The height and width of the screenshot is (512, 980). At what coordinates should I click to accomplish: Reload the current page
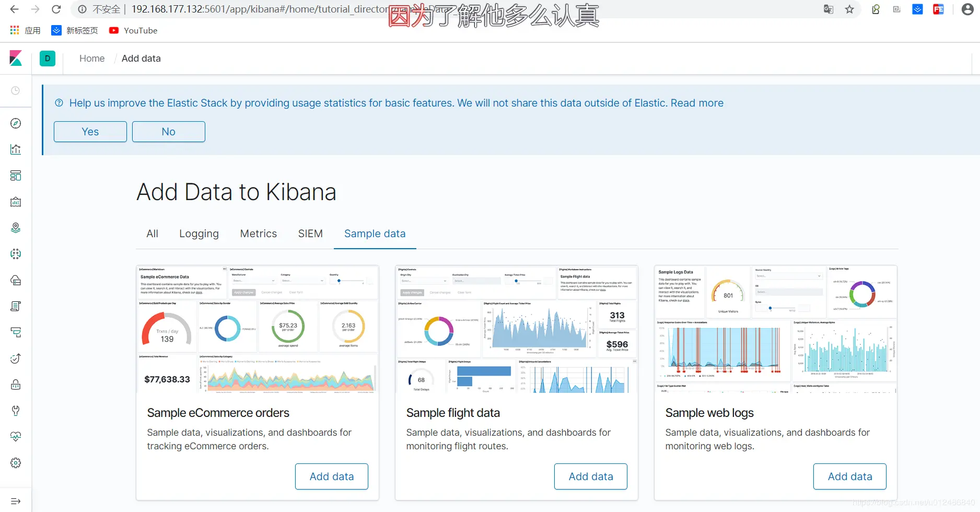coord(56,9)
